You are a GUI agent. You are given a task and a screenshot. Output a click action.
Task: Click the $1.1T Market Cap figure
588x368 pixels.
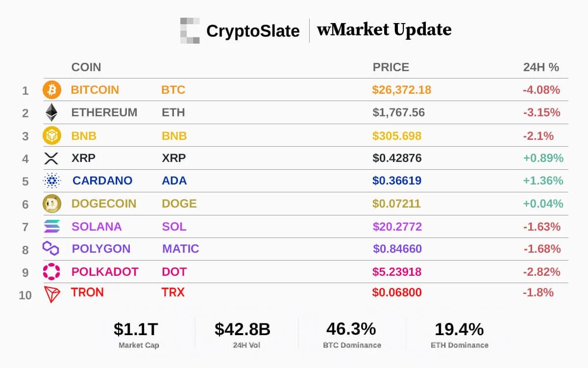pyautogui.click(x=136, y=329)
